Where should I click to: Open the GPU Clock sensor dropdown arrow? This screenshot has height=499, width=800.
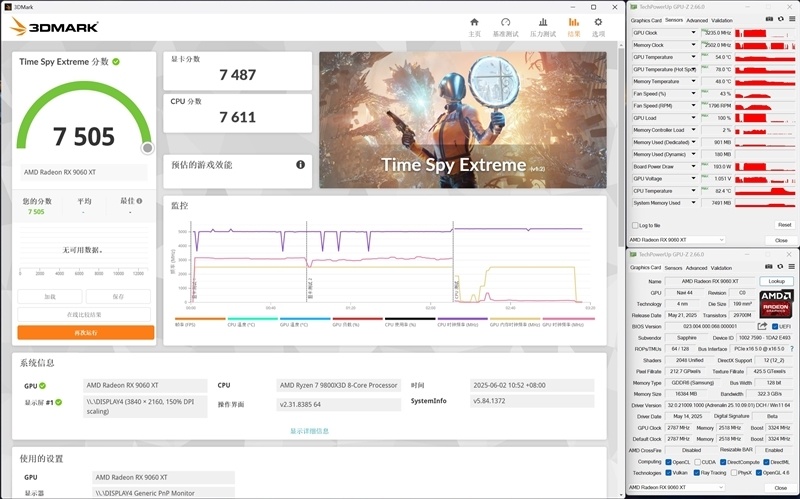click(693, 33)
